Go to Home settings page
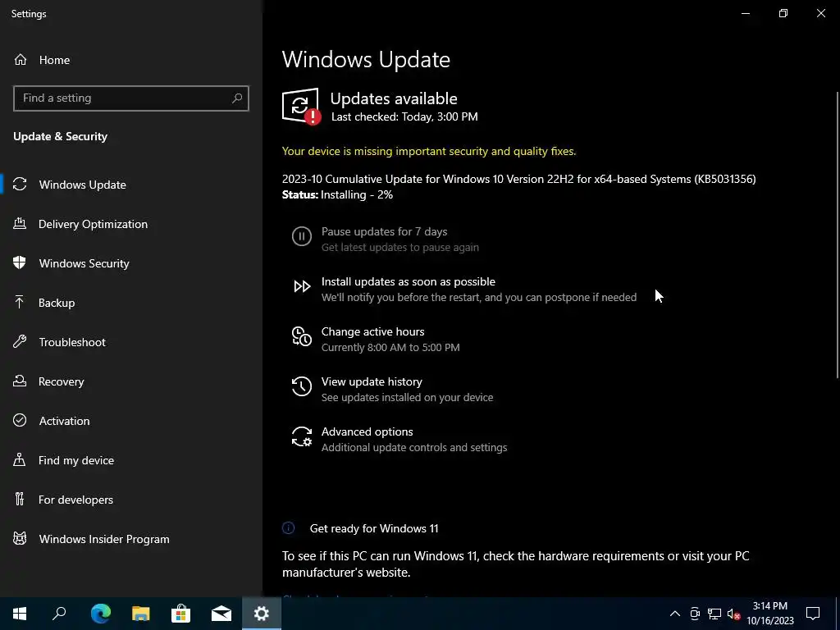The width and height of the screenshot is (840, 630). pyautogui.click(x=131, y=59)
